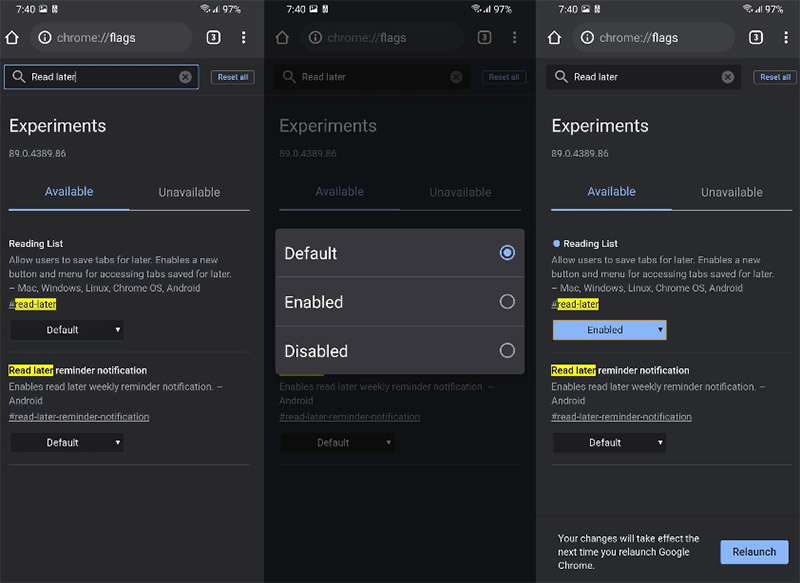Tap the home icon in the middle screenshot
The height and width of the screenshot is (583, 800).
point(282,37)
